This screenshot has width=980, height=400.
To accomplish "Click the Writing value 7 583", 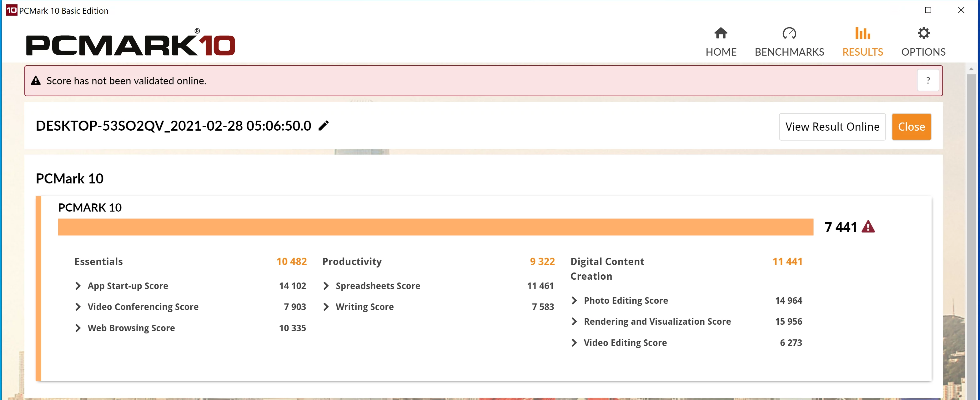I will coord(543,307).
